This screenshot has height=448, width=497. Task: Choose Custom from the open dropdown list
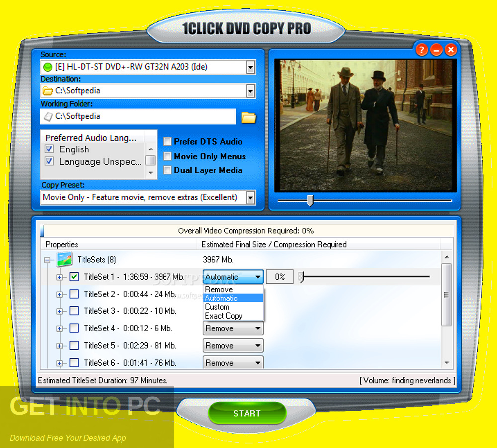click(x=233, y=307)
